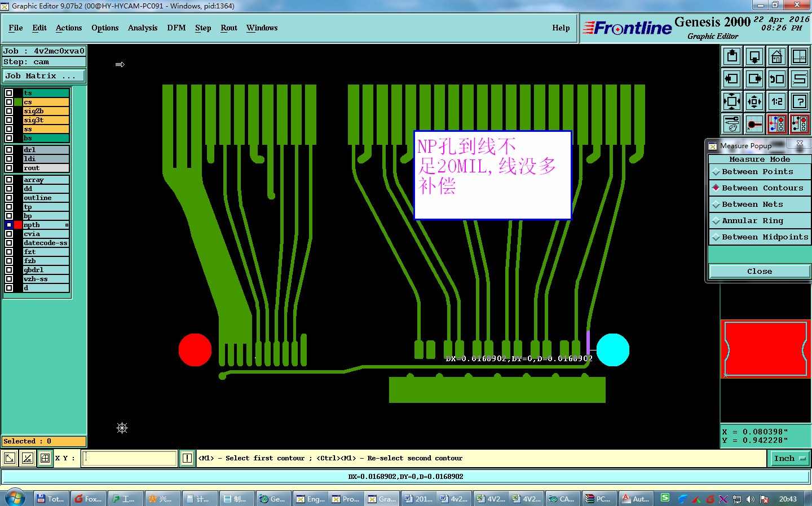The width and height of the screenshot is (812, 506).
Task: Toggle display checkbox for layer mpth
Action: (9, 225)
